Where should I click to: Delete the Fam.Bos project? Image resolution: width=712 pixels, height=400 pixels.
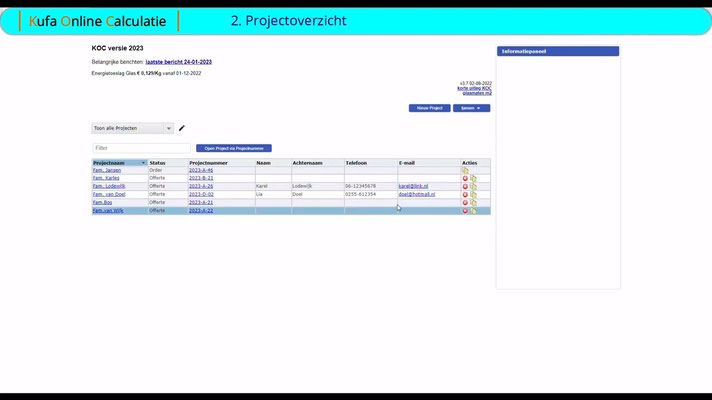click(465, 203)
